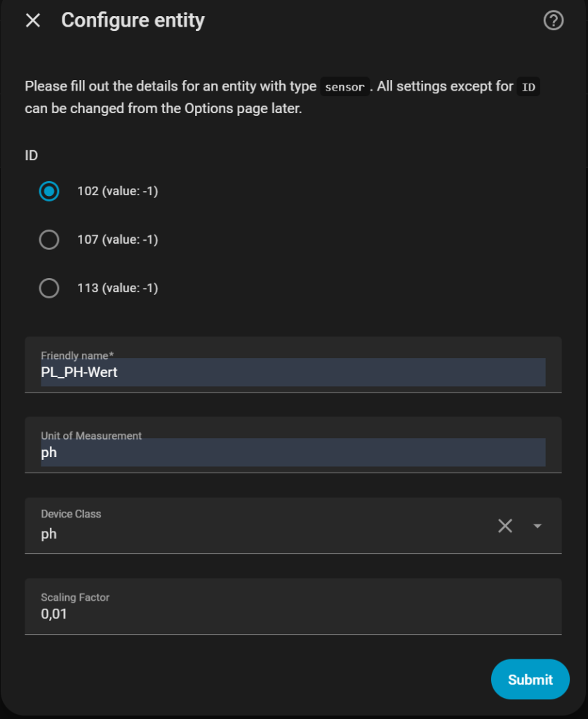Expand the Device Class dropdown arrow
The width and height of the screenshot is (588, 719).
coord(537,526)
